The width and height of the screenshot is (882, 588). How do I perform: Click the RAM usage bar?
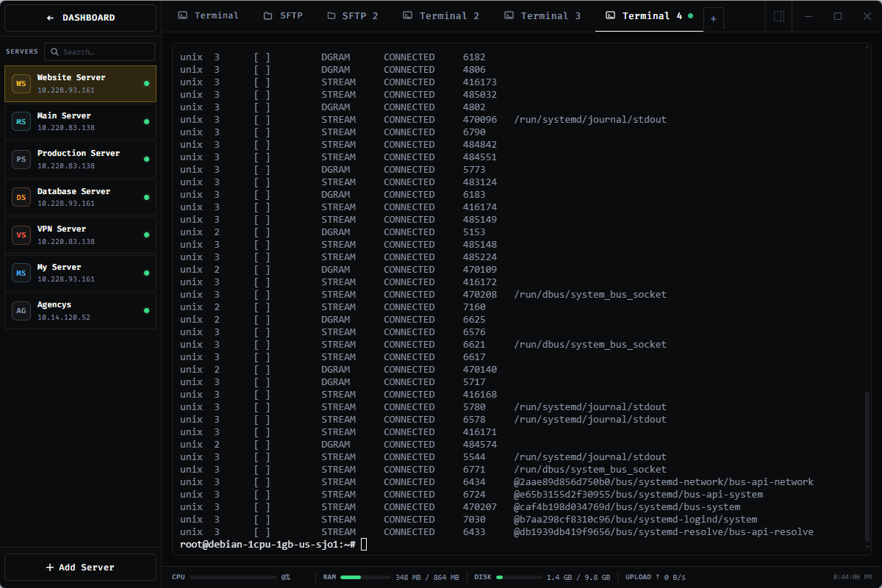(x=365, y=577)
